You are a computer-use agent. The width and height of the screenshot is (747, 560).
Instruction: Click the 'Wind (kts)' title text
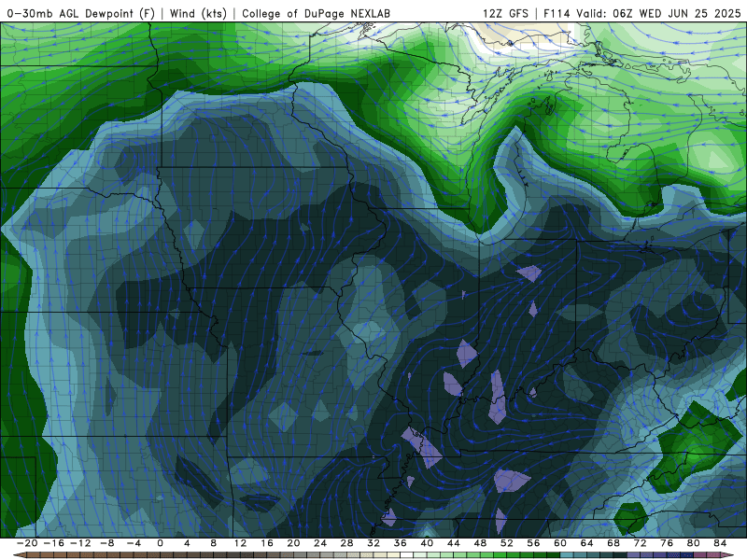coord(198,13)
